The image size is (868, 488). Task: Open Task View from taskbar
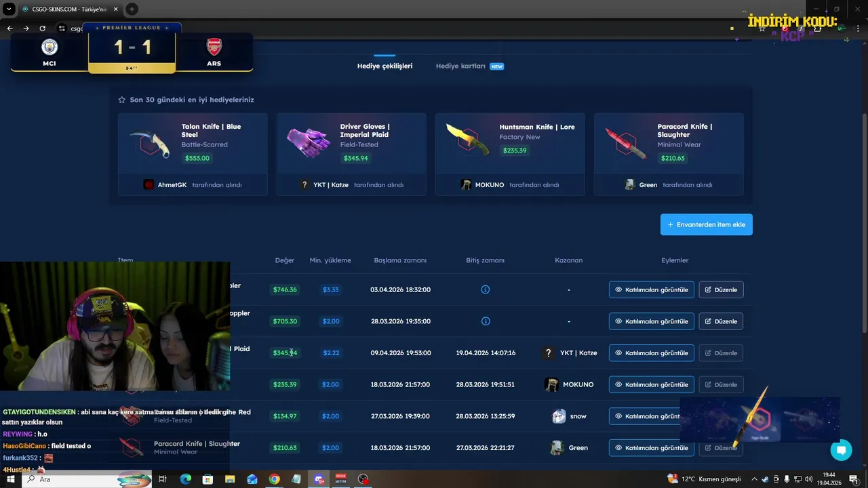(163, 479)
